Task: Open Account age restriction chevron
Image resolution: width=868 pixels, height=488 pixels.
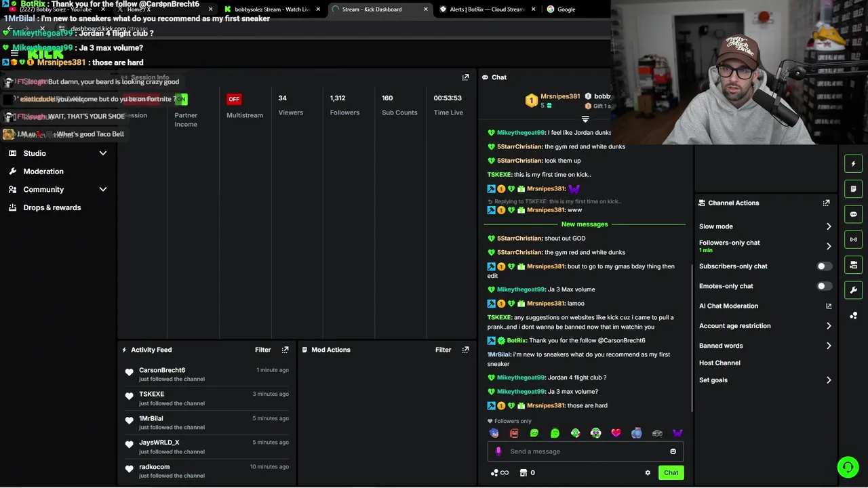Action: [829, 326]
